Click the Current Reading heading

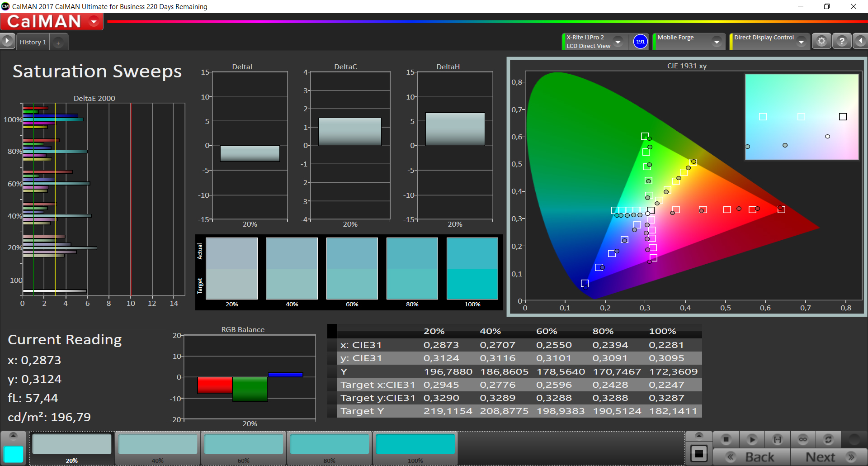tap(65, 339)
